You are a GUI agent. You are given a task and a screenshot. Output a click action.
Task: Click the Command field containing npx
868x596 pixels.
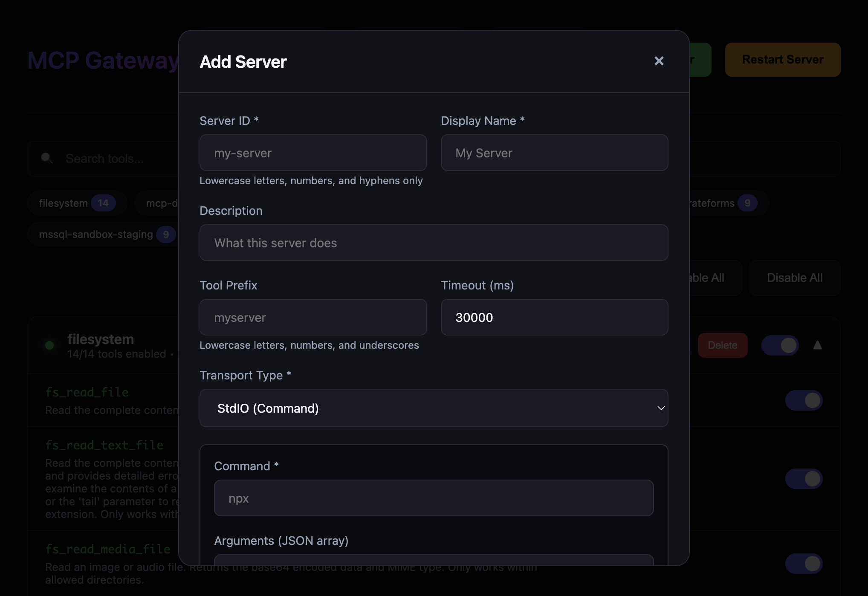(434, 498)
